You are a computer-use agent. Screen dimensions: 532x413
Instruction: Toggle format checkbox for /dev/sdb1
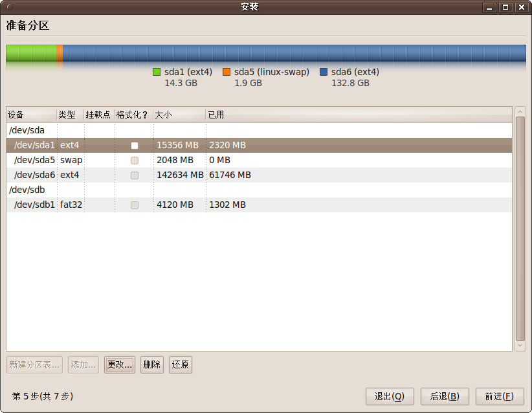point(135,205)
